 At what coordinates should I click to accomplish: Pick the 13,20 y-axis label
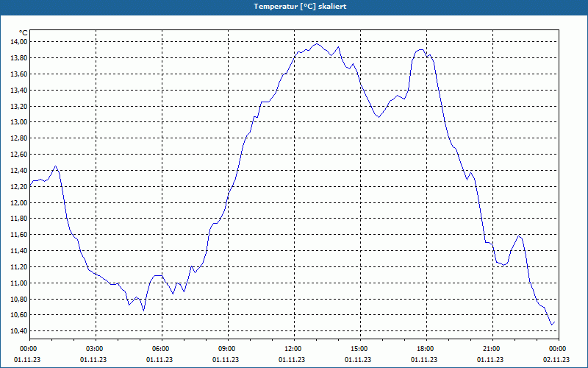click(x=18, y=106)
